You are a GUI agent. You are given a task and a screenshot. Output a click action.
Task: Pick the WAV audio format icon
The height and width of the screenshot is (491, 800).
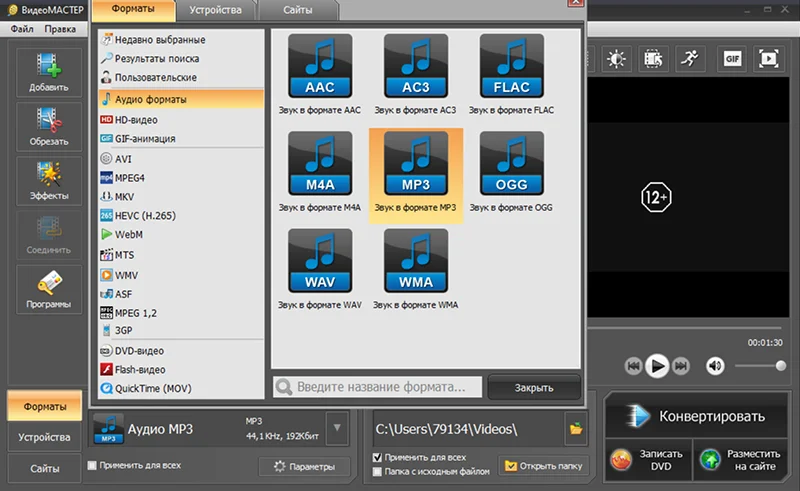(320, 261)
